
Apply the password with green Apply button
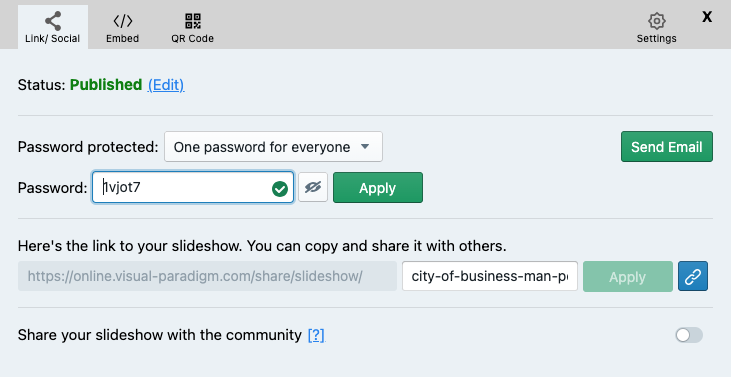[x=378, y=188]
